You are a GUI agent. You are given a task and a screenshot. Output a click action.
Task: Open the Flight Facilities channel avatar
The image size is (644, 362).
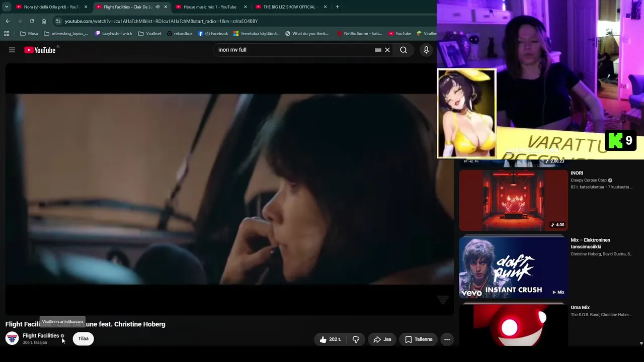pos(12,338)
